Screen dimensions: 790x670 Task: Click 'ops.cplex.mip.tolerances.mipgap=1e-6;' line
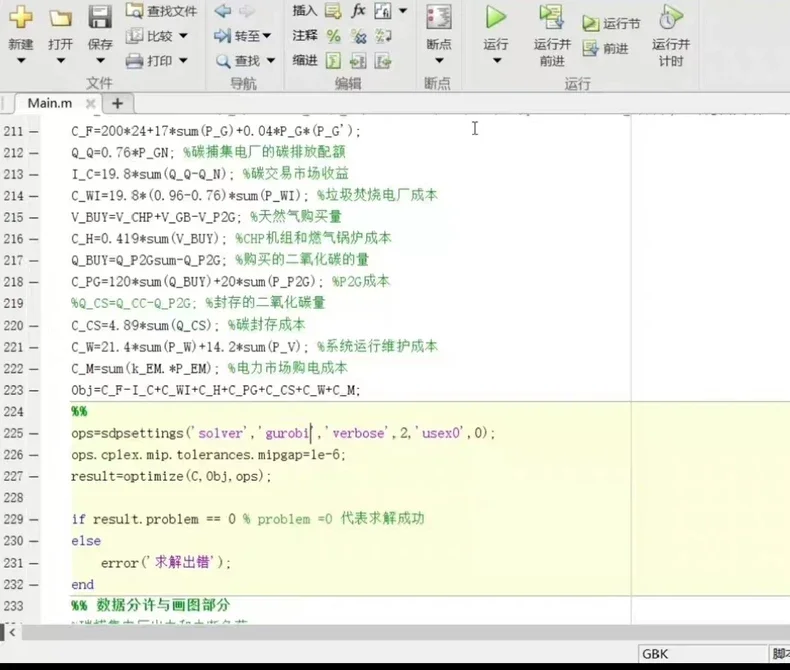(208, 455)
